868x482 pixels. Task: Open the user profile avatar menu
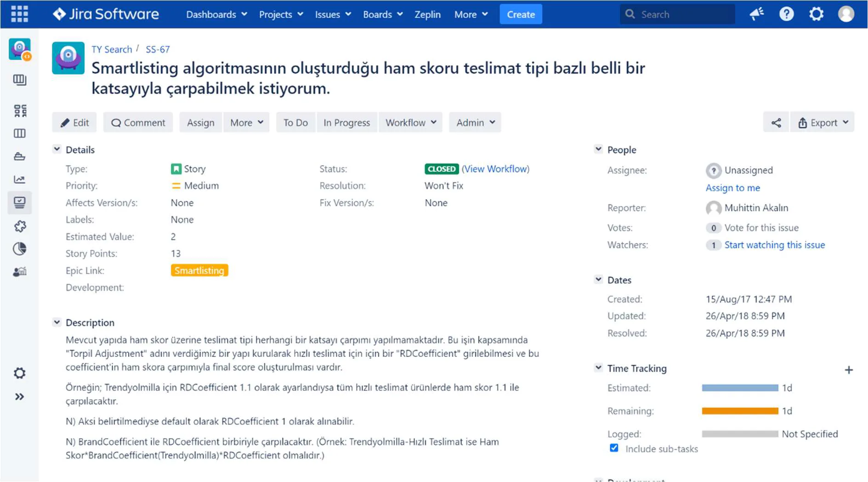tap(846, 14)
